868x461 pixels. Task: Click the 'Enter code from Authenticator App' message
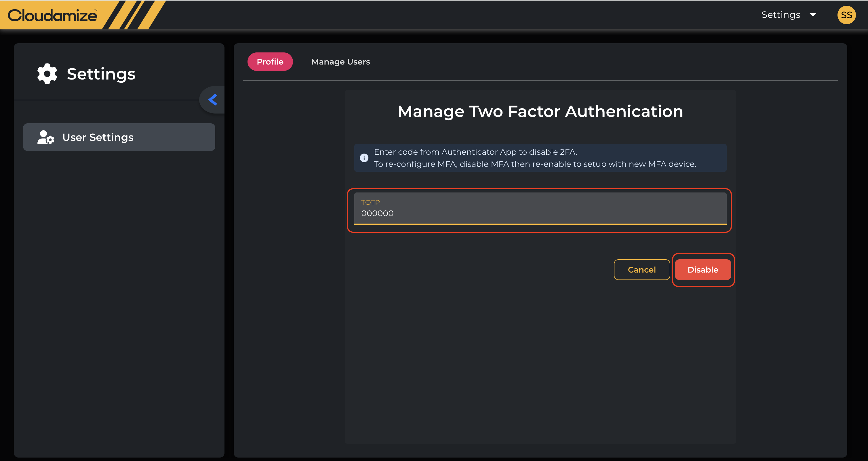(x=475, y=152)
